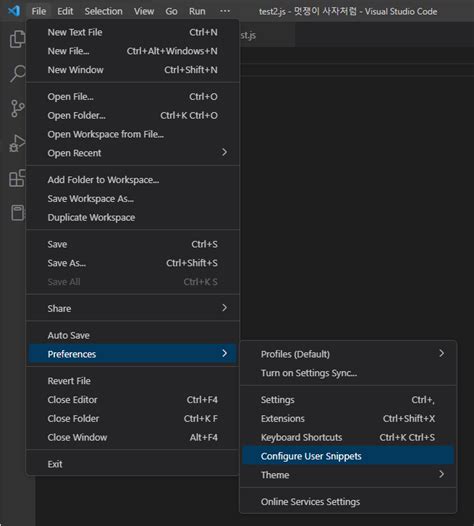The image size is (474, 526).
Task: Choose Keyboard Shortcuts from Preferences
Action: click(348, 437)
